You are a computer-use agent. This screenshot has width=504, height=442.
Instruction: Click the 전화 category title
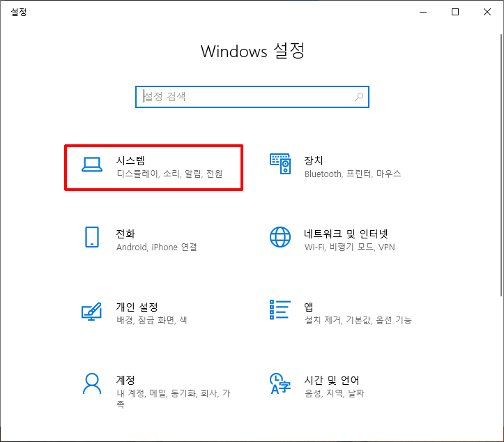[125, 234]
